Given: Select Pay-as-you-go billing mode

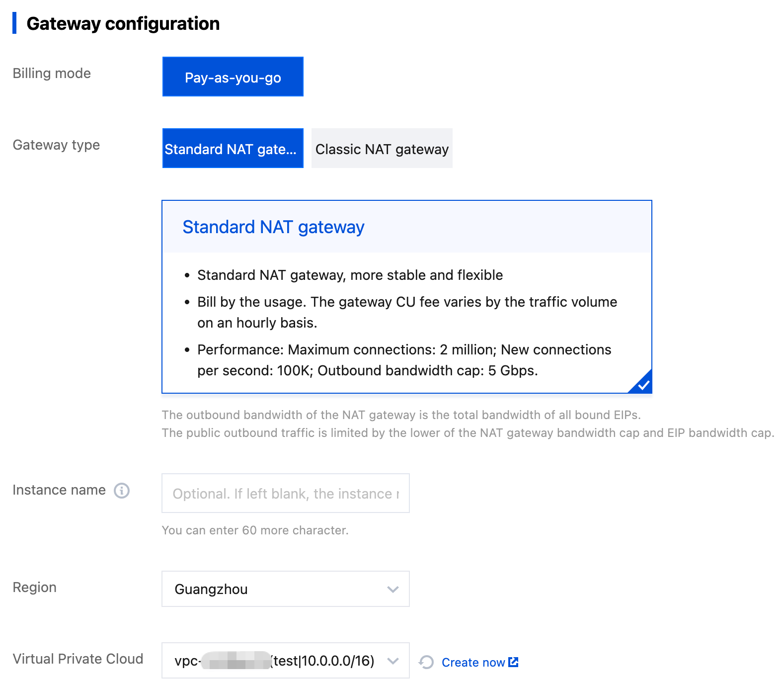Looking at the screenshot, I should click(233, 77).
